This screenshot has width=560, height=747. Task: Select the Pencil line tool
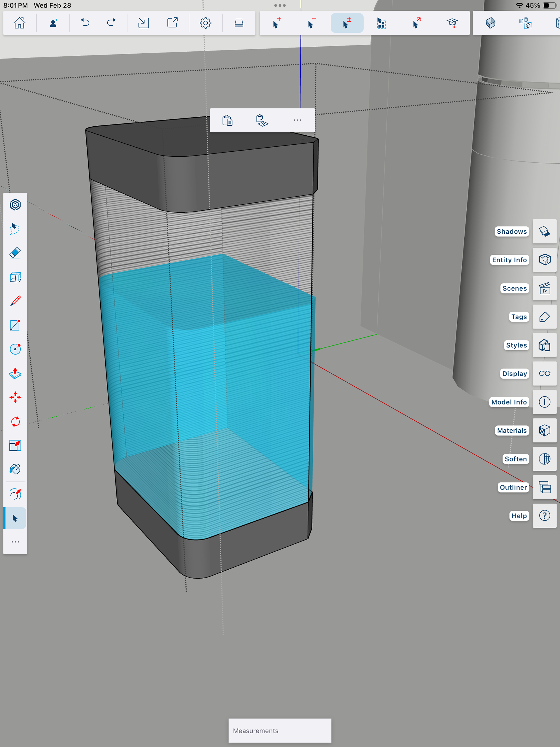click(15, 301)
